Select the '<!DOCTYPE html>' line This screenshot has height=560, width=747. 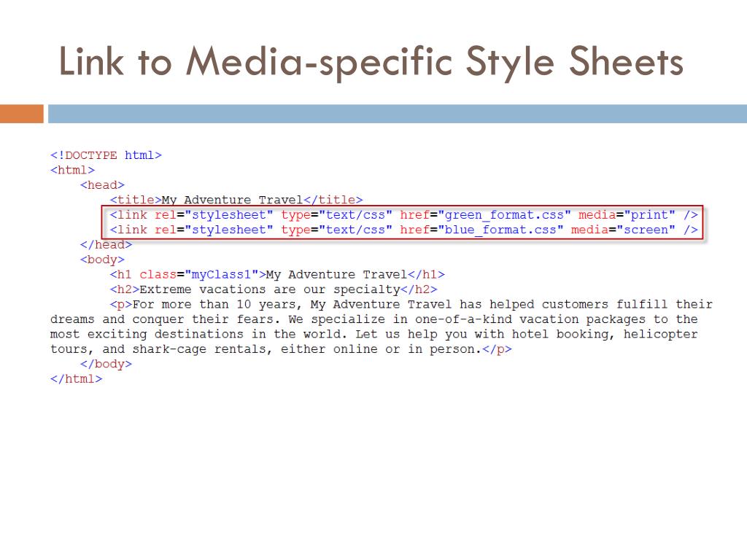coord(107,155)
